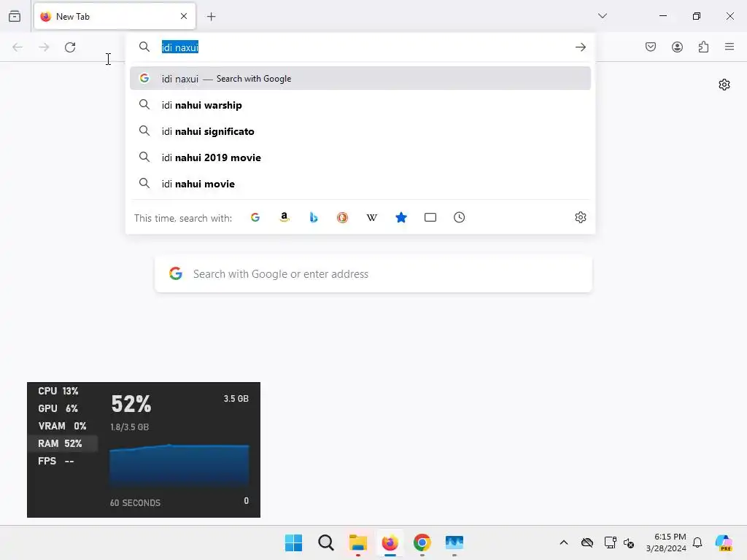Open Firefox application hamburger menu

729,47
